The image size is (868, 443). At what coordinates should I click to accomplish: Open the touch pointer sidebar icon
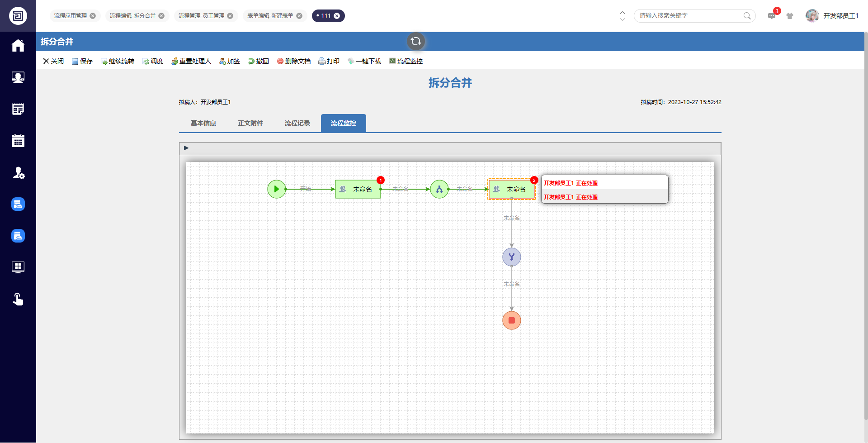point(18,299)
